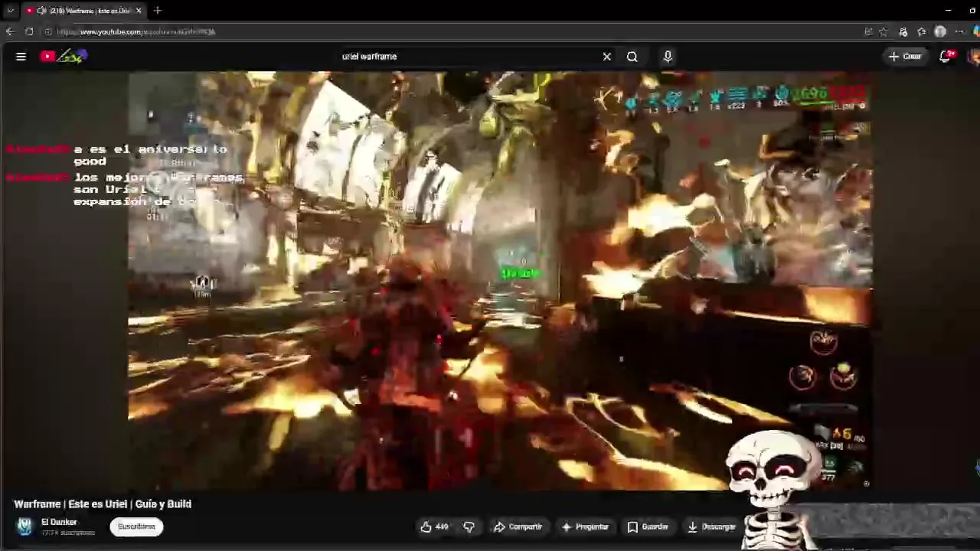Subscribe with the Suscribirme button
The width and height of the screenshot is (980, 551).
tap(136, 527)
